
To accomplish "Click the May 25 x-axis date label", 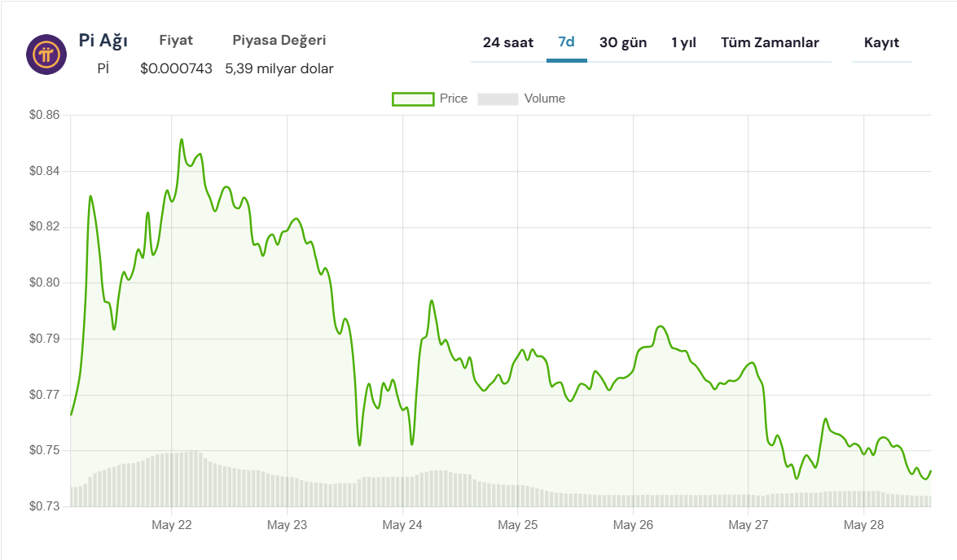I will (517, 525).
